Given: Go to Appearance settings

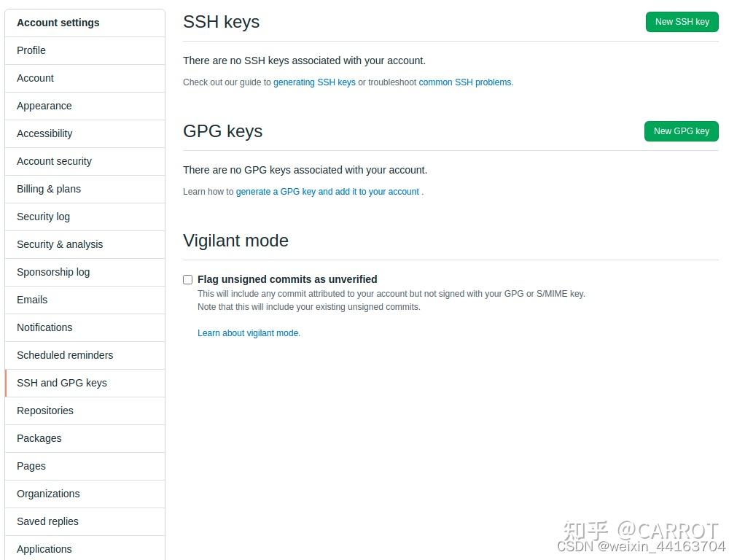Looking at the screenshot, I should pyautogui.click(x=44, y=106).
